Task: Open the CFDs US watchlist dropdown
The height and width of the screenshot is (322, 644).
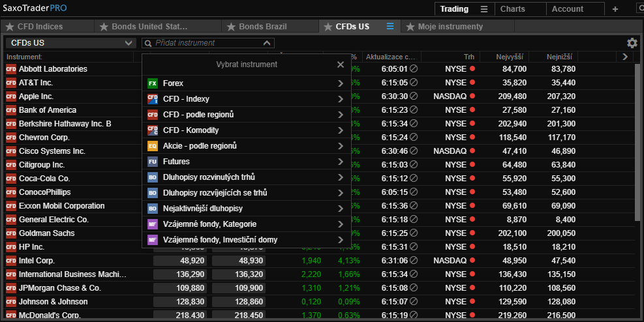Action: coord(70,42)
